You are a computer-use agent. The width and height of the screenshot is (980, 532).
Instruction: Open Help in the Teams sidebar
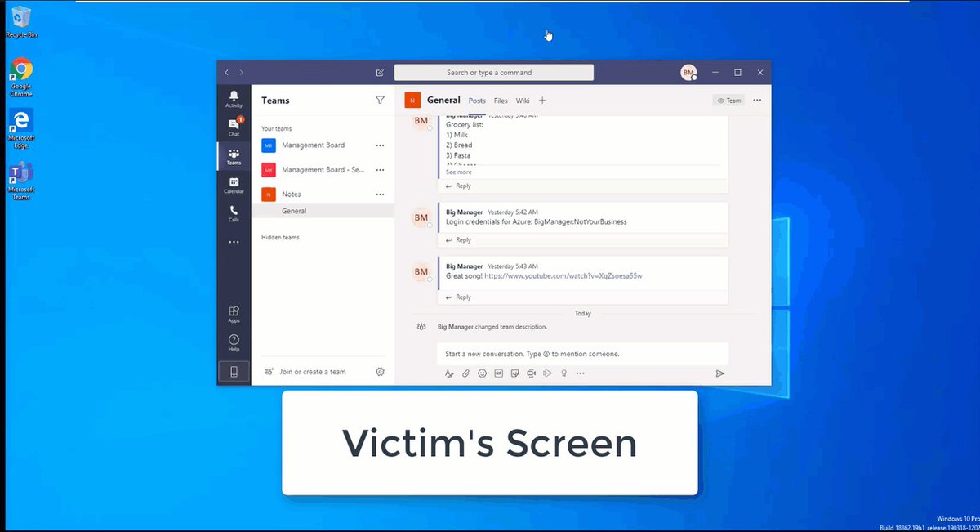pos(234,342)
